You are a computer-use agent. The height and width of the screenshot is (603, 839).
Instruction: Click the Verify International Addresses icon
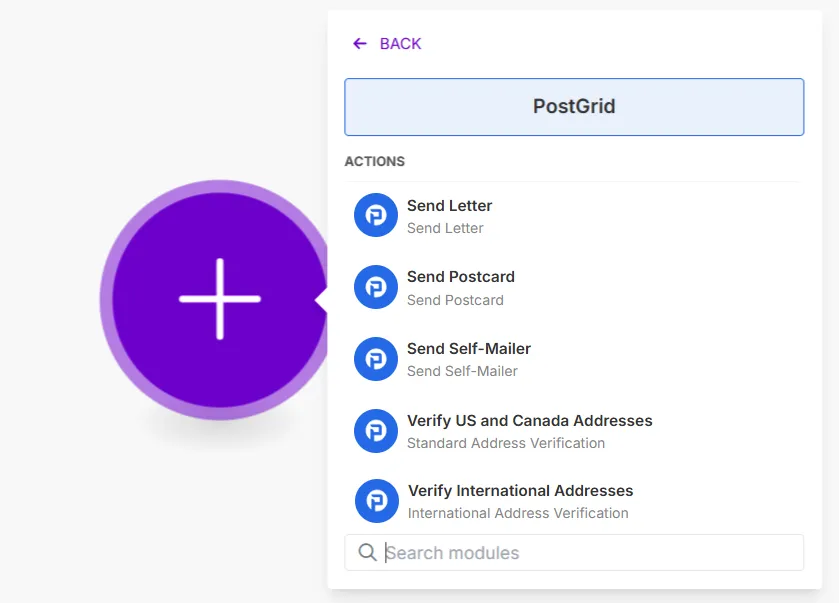point(375,501)
